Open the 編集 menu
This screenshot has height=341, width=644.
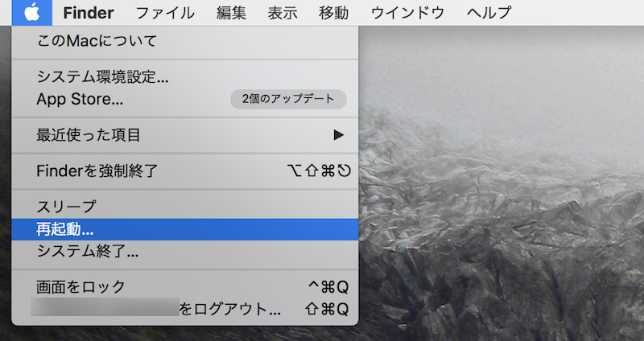coord(232,13)
